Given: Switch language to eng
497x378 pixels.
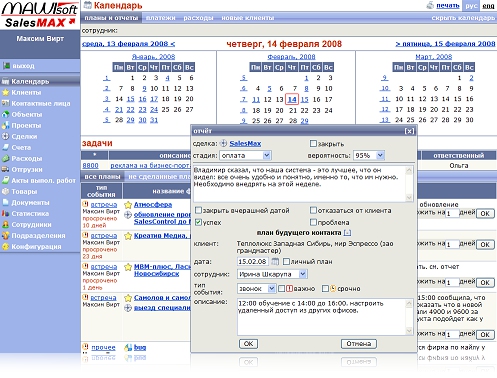Looking at the screenshot, I should 488,6.
